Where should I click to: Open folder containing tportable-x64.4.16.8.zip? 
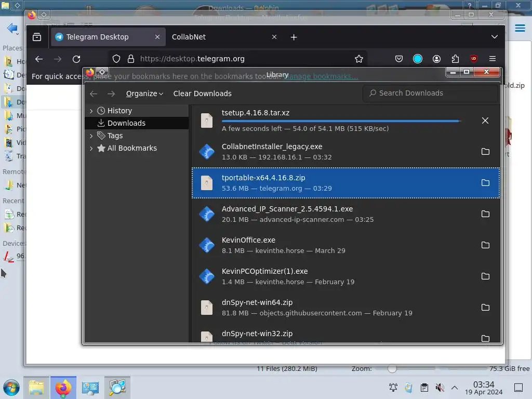pyautogui.click(x=486, y=182)
